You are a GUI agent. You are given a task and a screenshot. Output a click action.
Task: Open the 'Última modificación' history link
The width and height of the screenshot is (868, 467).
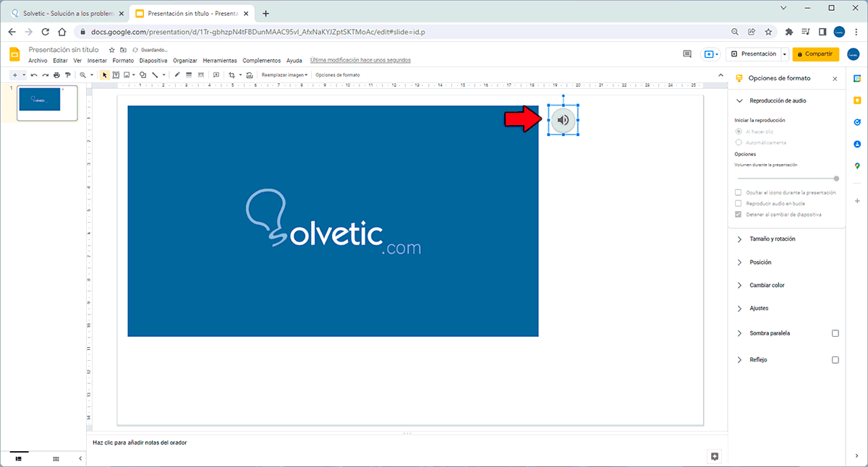click(x=360, y=61)
